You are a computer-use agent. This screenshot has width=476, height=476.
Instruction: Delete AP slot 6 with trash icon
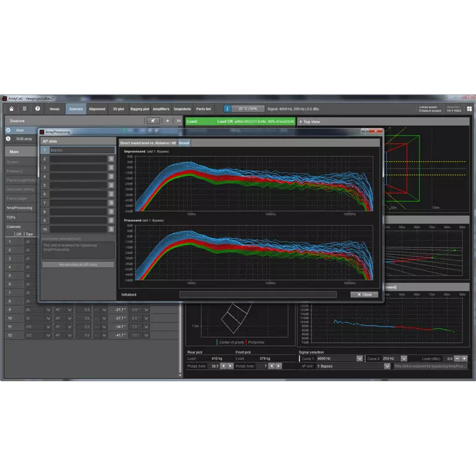[111, 194]
